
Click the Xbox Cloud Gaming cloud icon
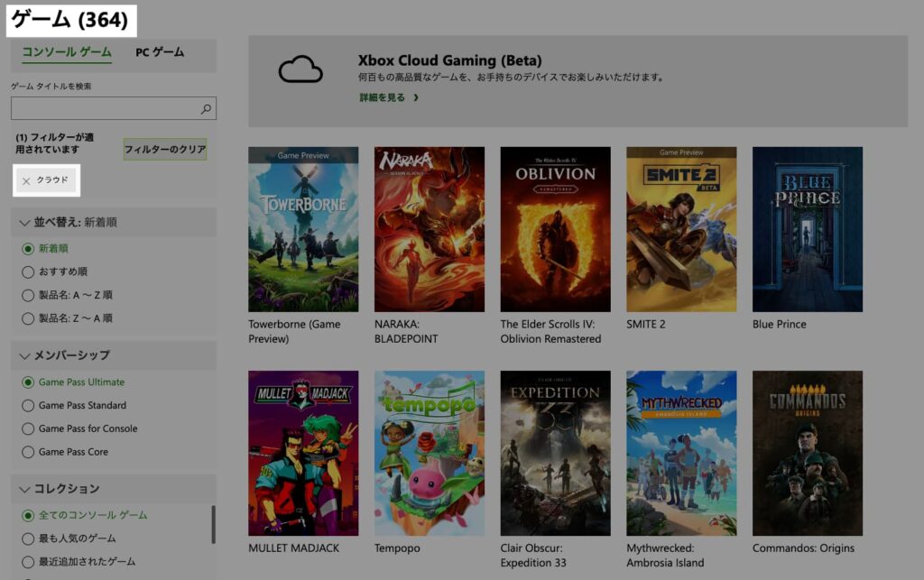(300, 69)
